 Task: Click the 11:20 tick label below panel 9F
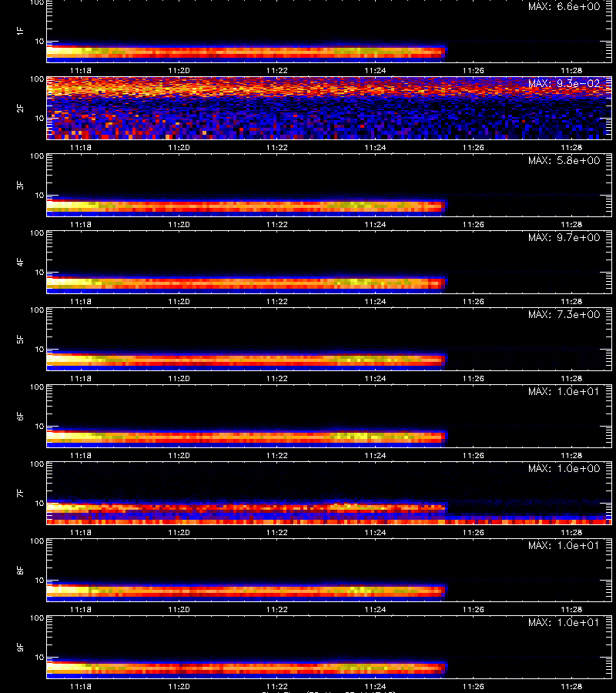pos(179,686)
